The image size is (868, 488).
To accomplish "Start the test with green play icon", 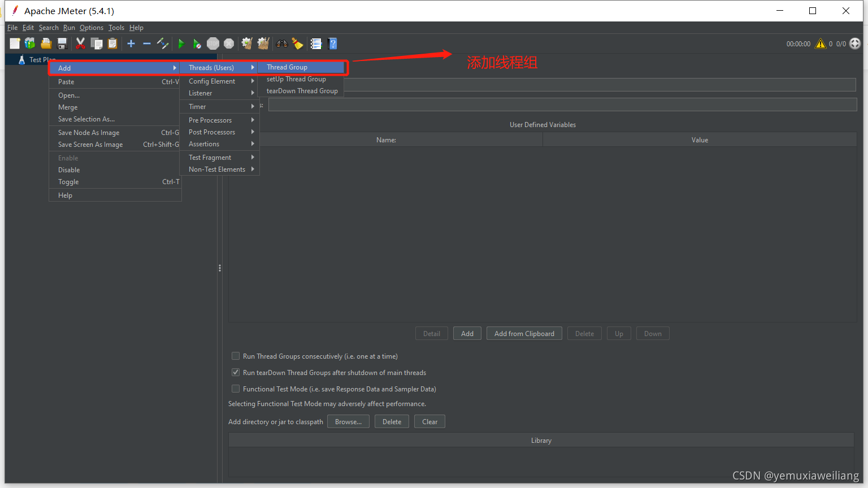I will coord(181,43).
